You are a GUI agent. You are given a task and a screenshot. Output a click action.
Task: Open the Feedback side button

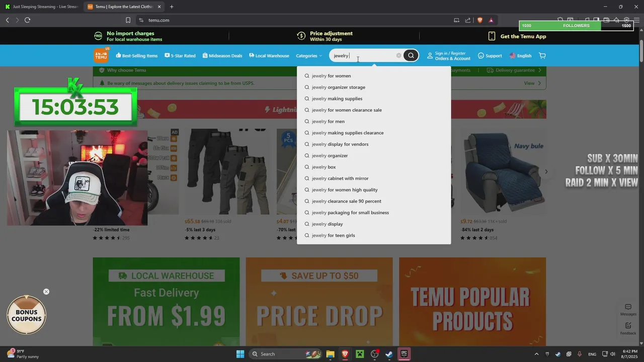pos(628,329)
